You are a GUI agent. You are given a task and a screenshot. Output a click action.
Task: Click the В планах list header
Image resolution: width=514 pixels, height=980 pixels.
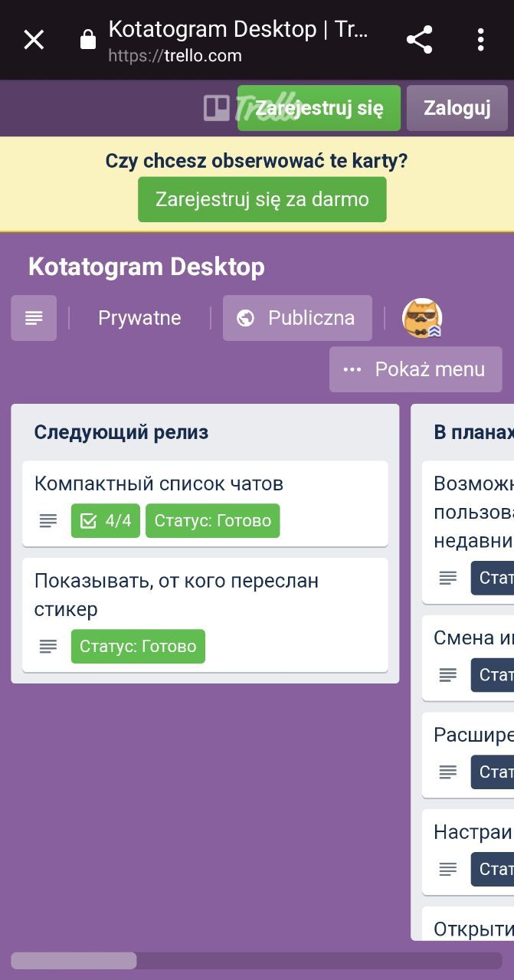(x=473, y=432)
